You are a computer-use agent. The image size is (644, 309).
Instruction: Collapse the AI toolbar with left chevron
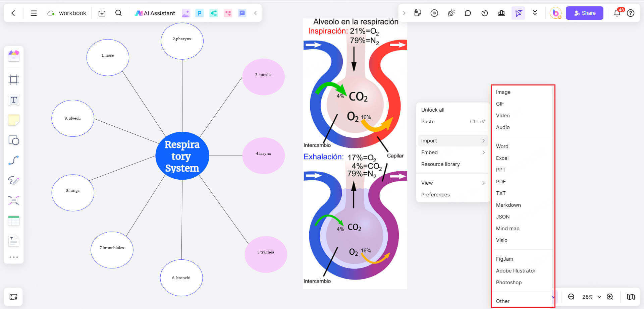point(255,13)
